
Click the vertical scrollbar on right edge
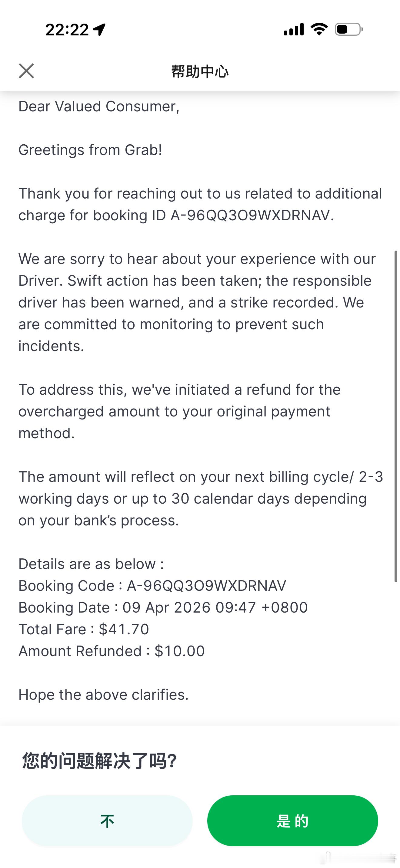(x=396, y=416)
